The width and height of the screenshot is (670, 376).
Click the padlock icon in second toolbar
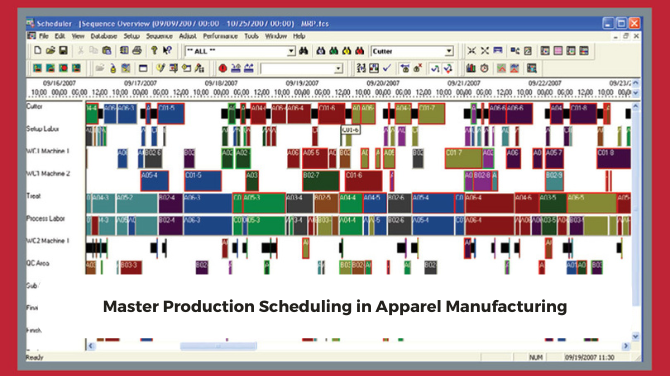pos(113,68)
